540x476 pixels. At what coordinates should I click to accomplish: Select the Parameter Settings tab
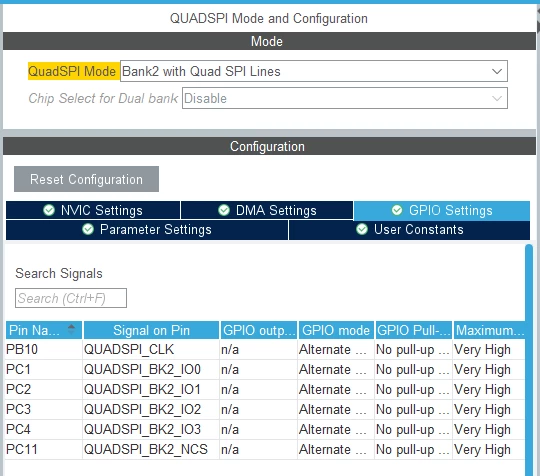pos(147,230)
